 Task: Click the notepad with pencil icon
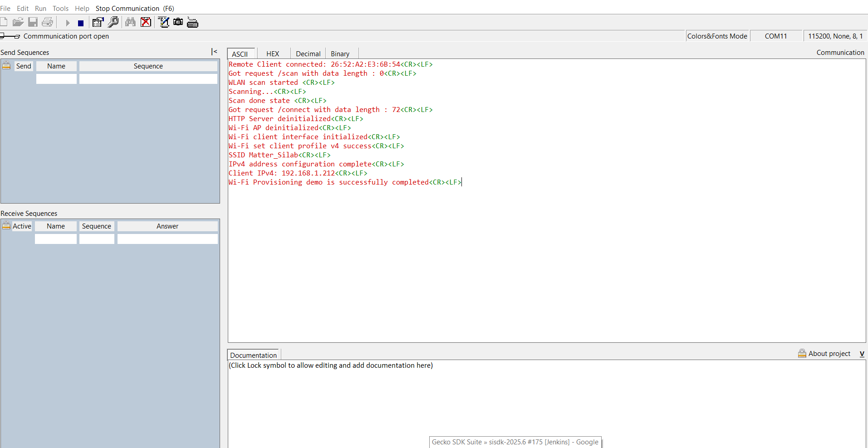164,22
